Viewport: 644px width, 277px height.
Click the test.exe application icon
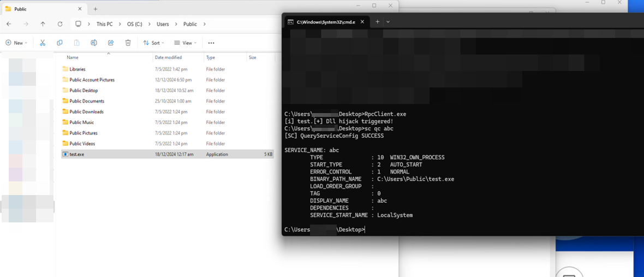tap(65, 154)
